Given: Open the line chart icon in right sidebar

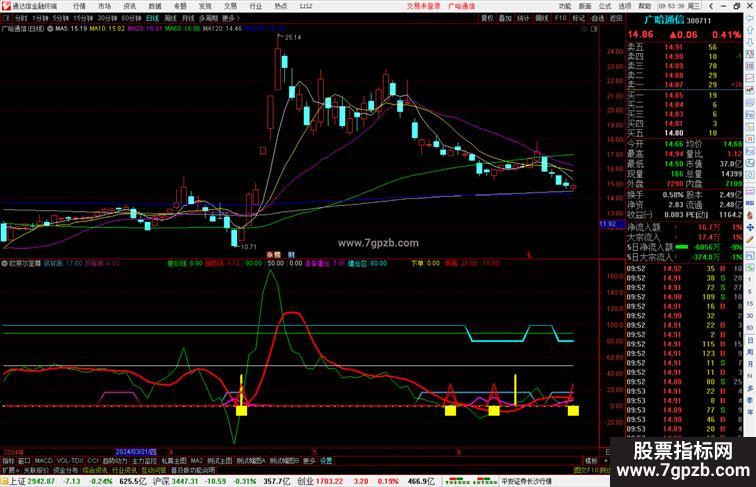Looking at the screenshot, I should coord(750,78).
